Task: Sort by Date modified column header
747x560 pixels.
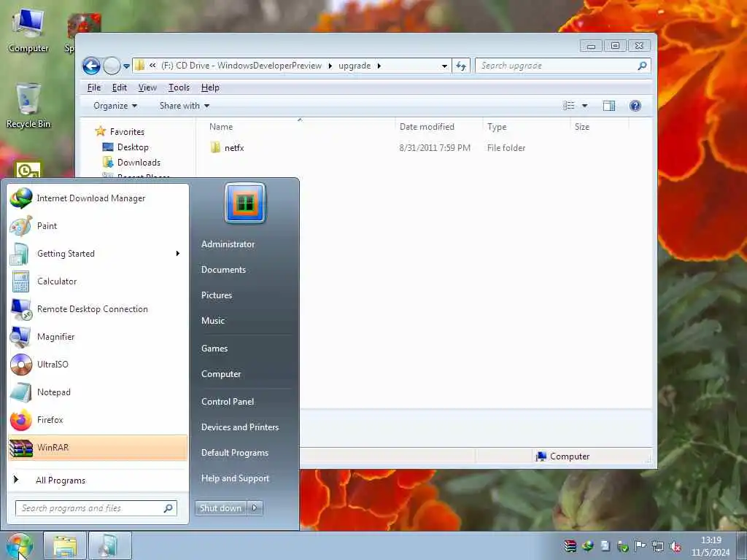Action: pos(438,127)
